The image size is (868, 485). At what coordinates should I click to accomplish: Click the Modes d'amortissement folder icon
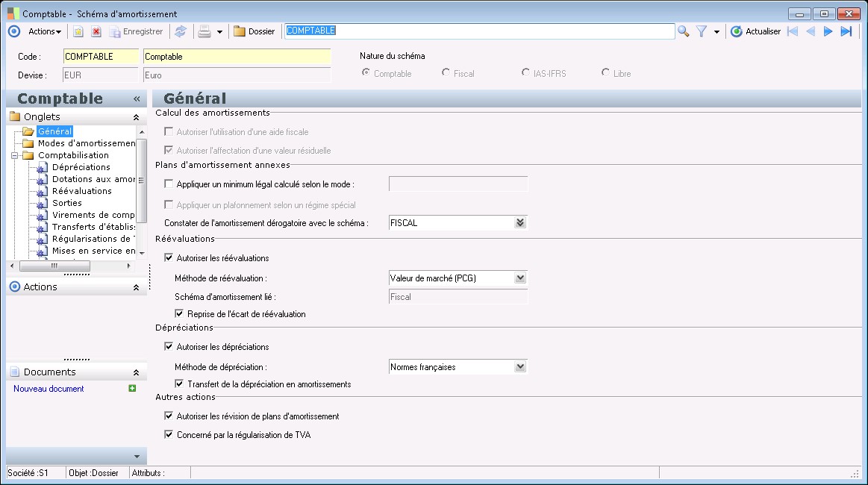pyautogui.click(x=28, y=143)
